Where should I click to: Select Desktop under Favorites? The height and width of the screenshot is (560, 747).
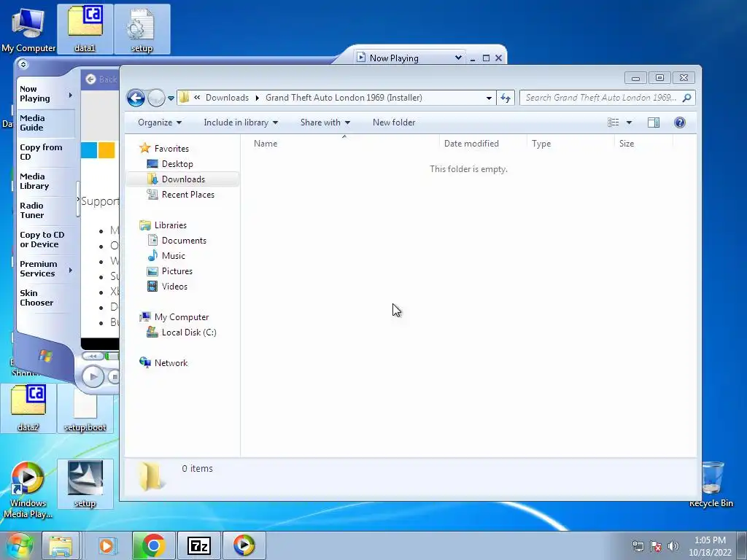(x=170, y=164)
